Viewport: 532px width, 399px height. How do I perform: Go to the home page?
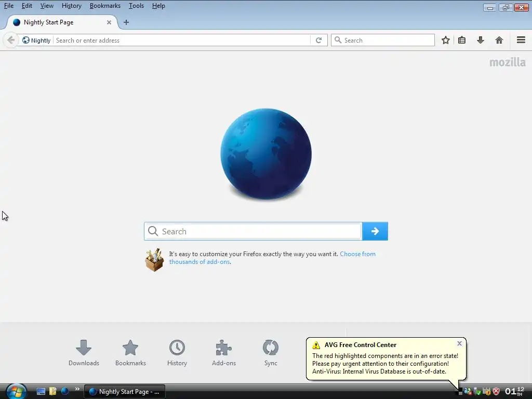pyautogui.click(x=499, y=41)
